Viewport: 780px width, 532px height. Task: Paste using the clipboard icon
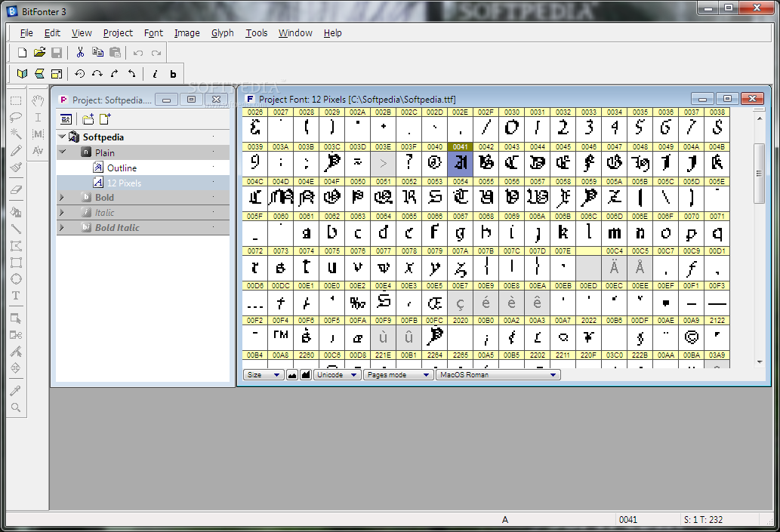(x=115, y=53)
